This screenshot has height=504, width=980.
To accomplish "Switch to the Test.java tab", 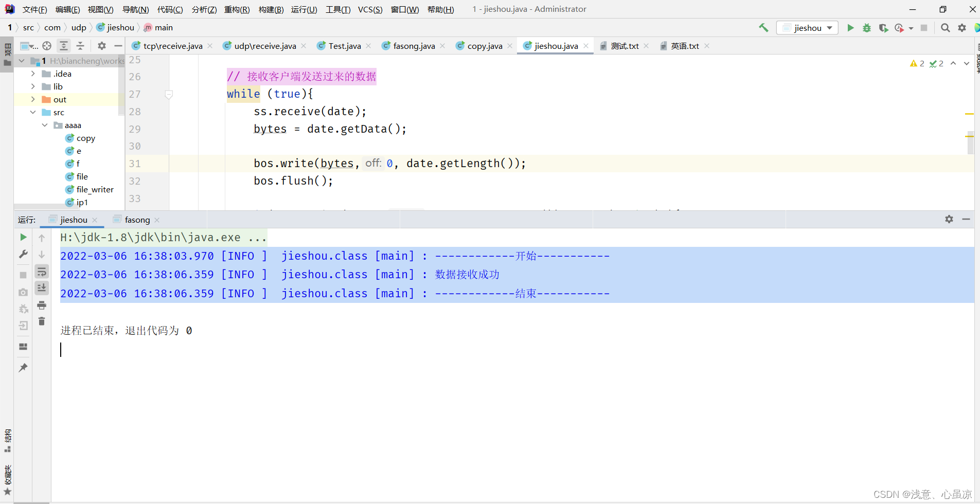I will point(345,46).
